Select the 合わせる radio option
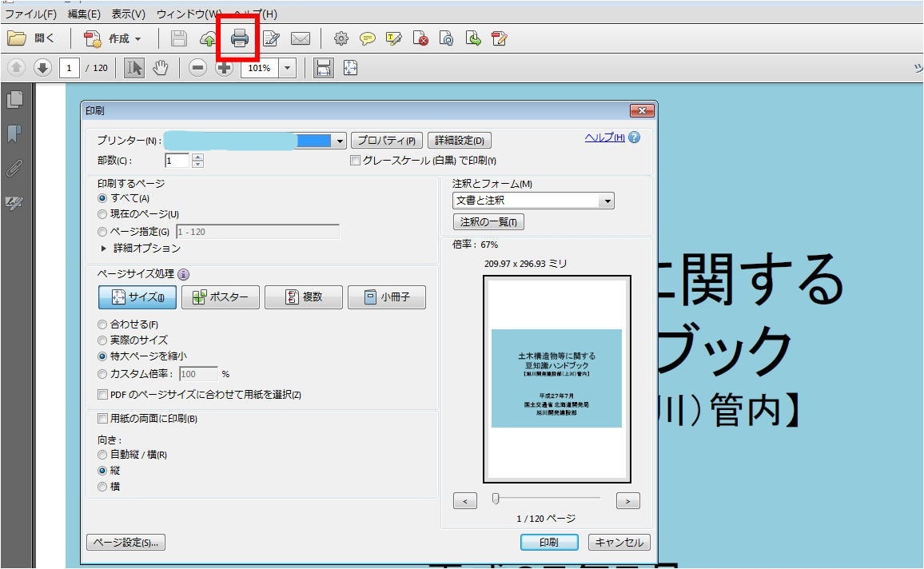 (x=102, y=324)
